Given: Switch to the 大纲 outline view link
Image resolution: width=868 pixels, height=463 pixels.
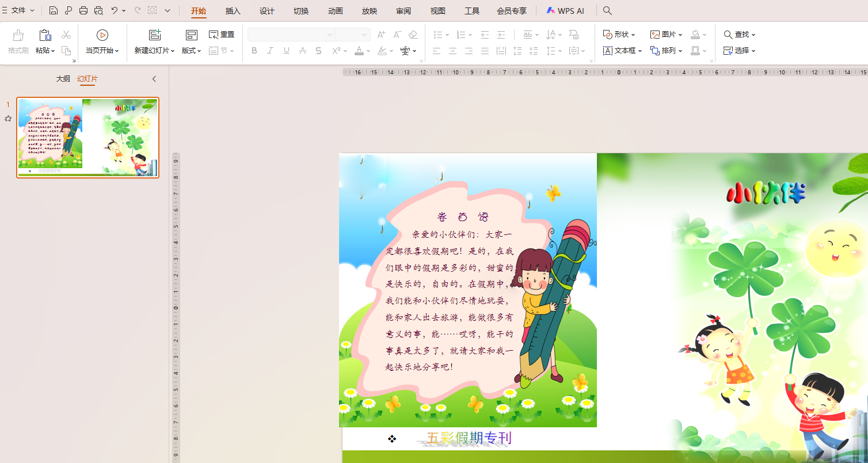Looking at the screenshot, I should (x=63, y=78).
